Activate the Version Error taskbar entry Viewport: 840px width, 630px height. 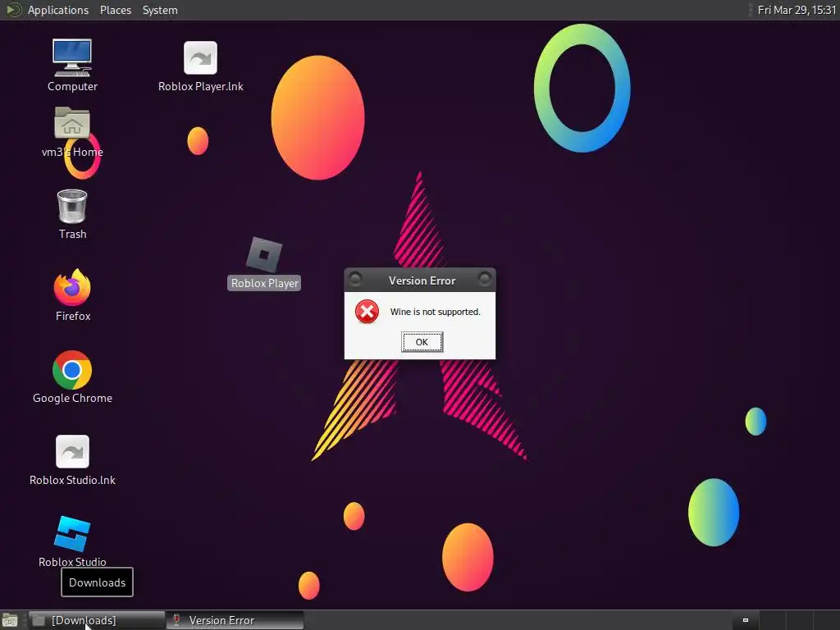click(x=235, y=620)
